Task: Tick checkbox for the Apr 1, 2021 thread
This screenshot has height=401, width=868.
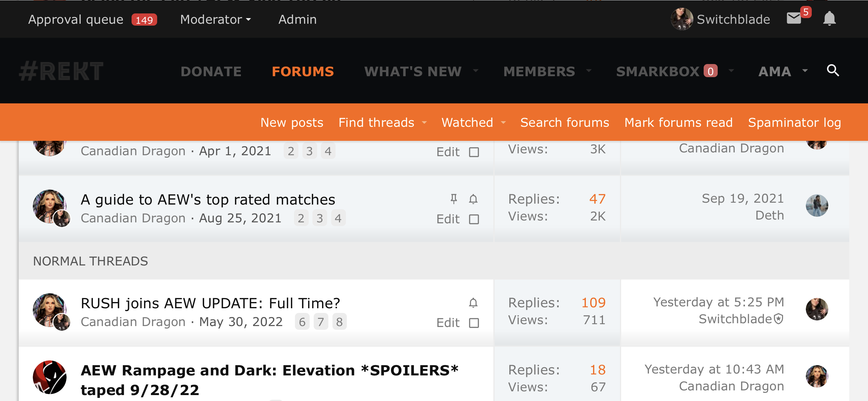Action: (474, 152)
